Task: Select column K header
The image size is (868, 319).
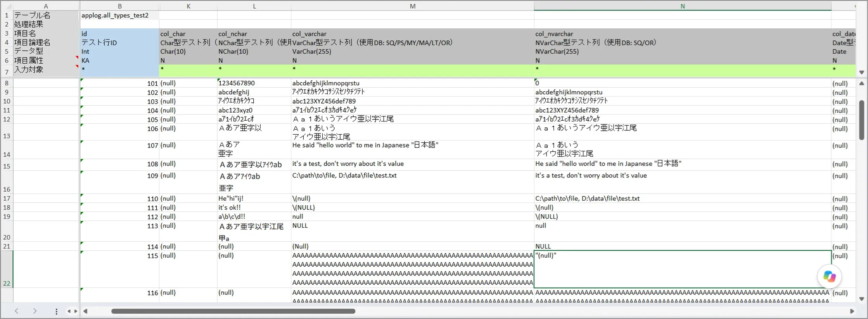Action: [x=188, y=6]
